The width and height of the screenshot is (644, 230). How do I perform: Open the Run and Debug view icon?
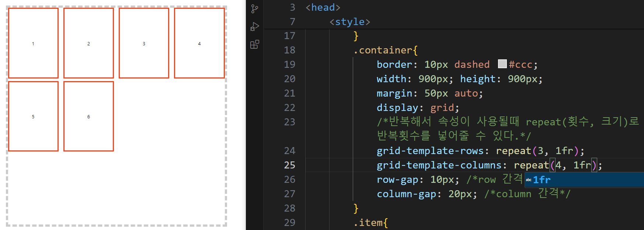pyautogui.click(x=254, y=27)
